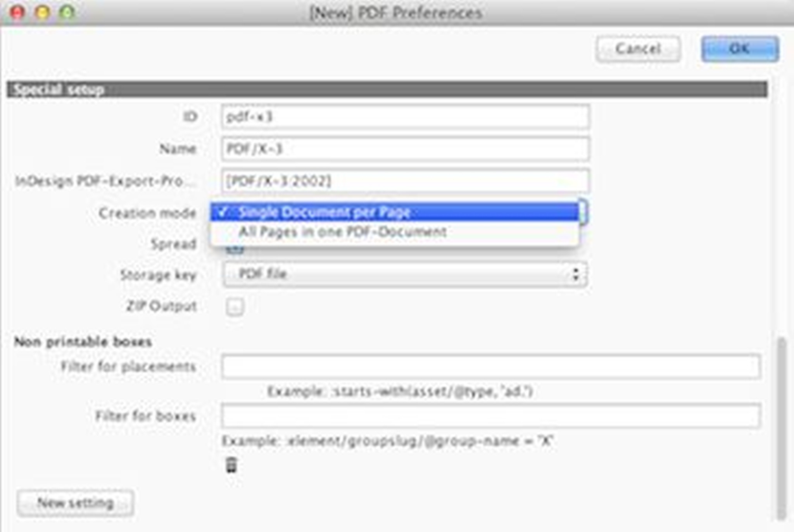Click the vertical scrollbar on the right

point(782,426)
